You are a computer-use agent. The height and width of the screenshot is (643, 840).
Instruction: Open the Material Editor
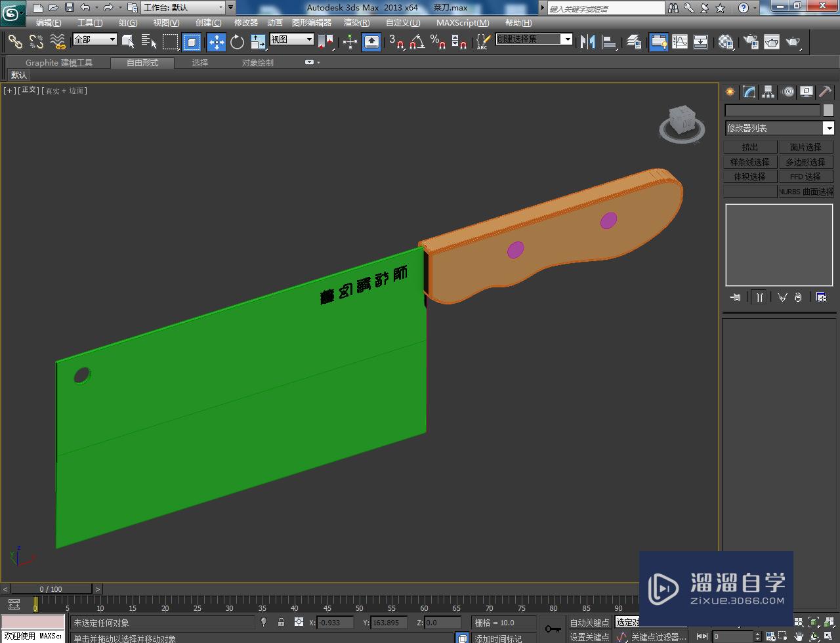(x=725, y=42)
